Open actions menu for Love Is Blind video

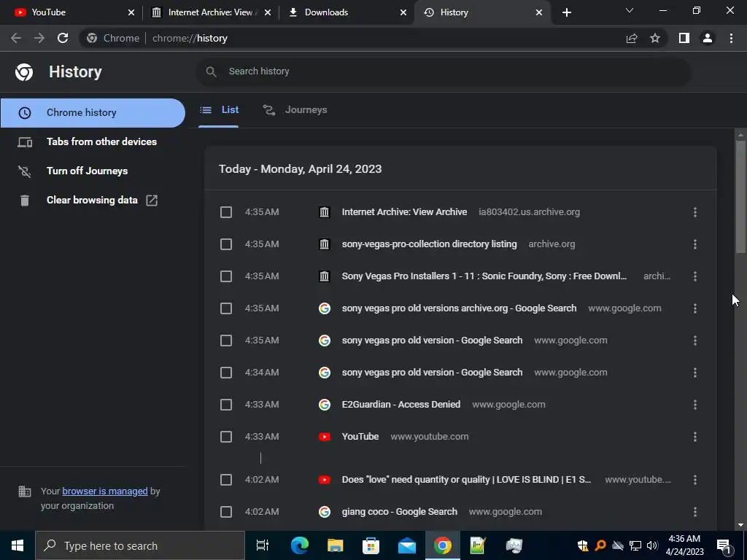pos(695,480)
